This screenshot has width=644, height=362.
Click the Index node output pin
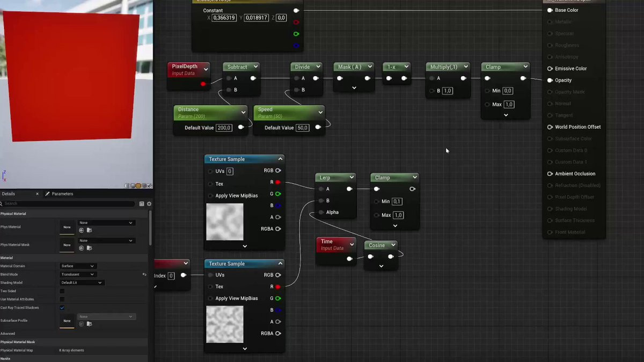(x=183, y=275)
